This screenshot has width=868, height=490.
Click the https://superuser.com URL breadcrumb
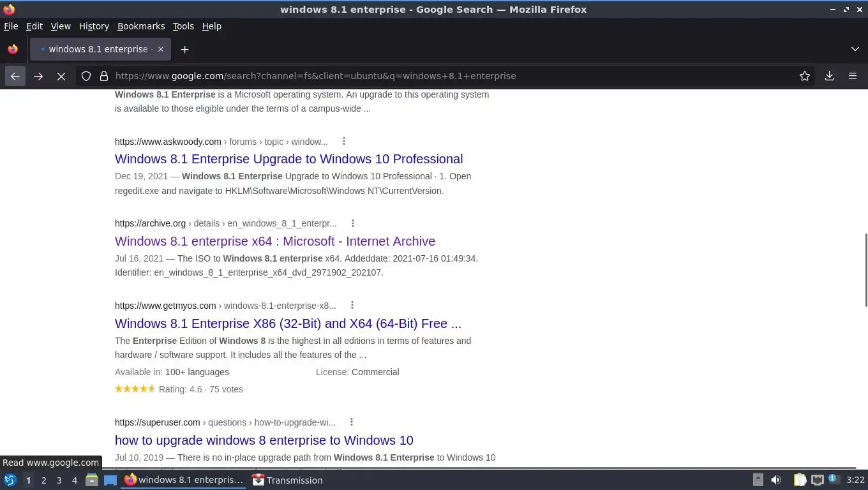pos(158,422)
